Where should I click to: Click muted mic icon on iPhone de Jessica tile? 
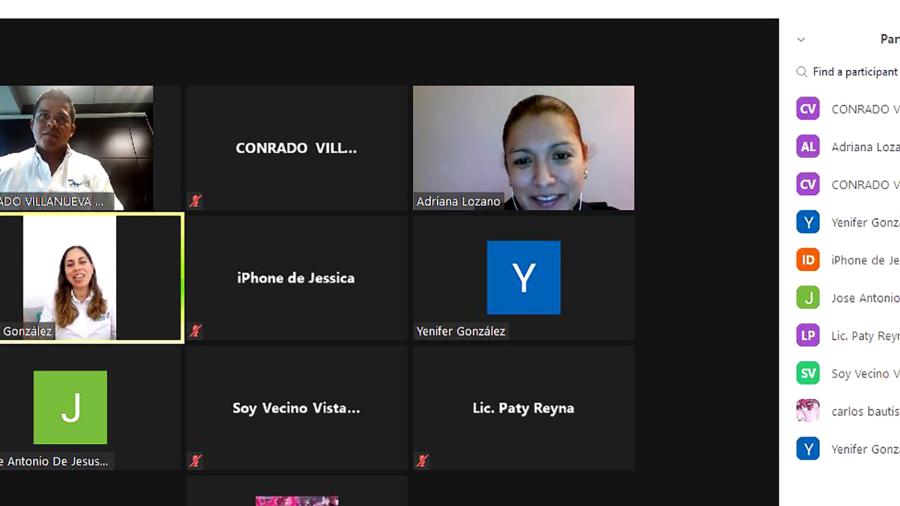coord(196,331)
